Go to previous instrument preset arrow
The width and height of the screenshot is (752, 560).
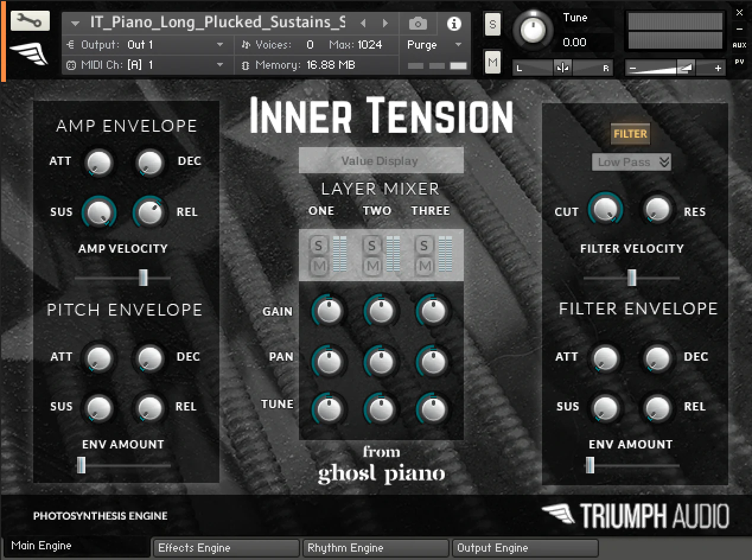pyautogui.click(x=363, y=24)
